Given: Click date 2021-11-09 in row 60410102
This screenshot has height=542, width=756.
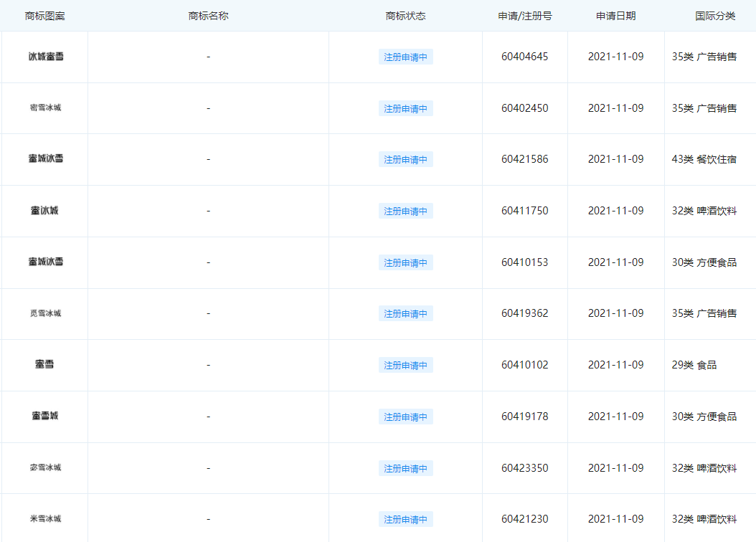Looking at the screenshot, I should (615, 365).
